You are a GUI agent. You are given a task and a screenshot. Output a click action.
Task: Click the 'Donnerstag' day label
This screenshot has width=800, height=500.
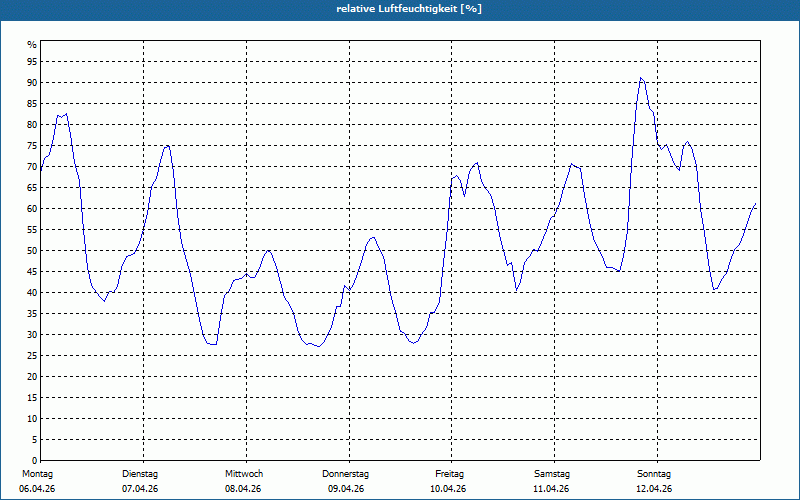point(345,474)
